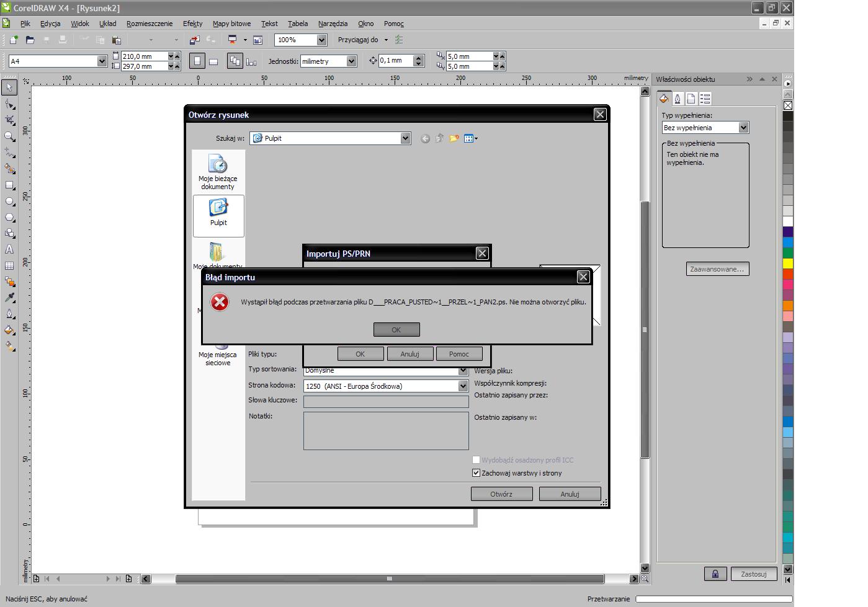Viewport: 868px width, 607px height.
Task: Expand the 'Strona kodowa' dropdown
Action: 462,386
